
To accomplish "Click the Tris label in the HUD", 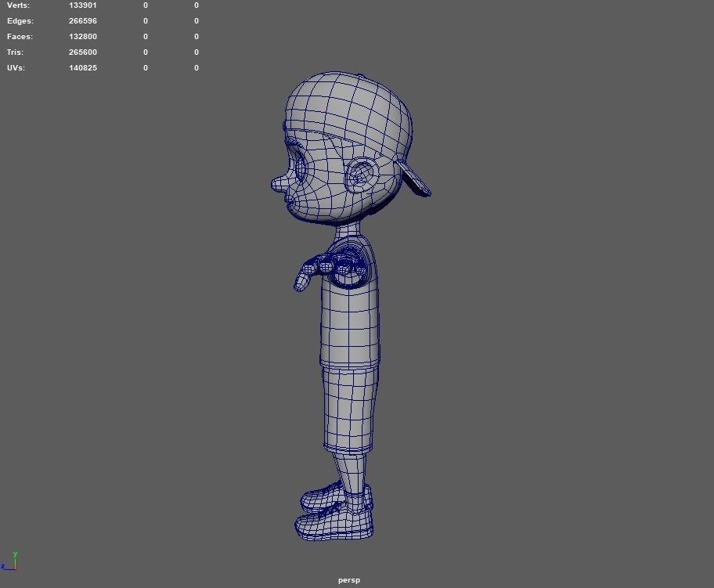I will point(15,52).
